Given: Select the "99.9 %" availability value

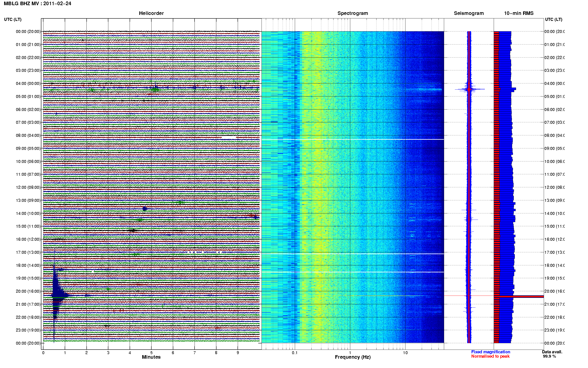Looking at the screenshot, I should pyautogui.click(x=549, y=356).
